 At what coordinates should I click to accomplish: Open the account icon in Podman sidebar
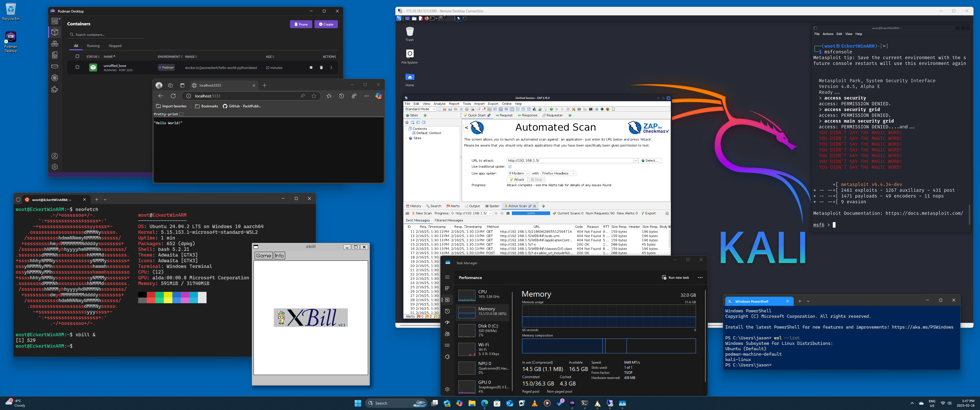(55, 156)
